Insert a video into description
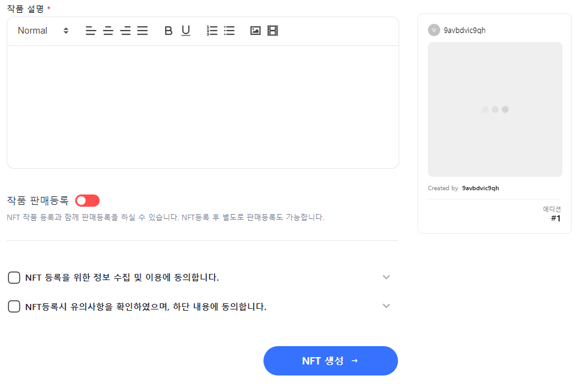 (x=273, y=31)
